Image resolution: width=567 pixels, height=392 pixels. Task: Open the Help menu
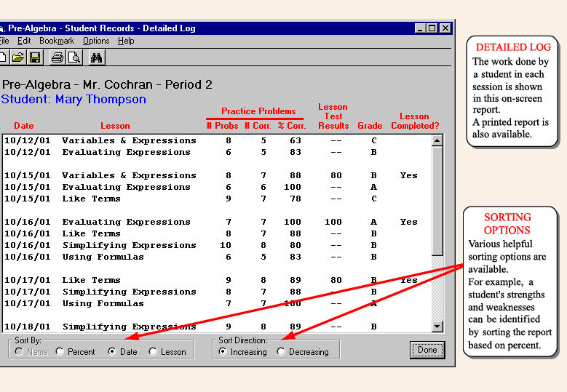pos(126,41)
